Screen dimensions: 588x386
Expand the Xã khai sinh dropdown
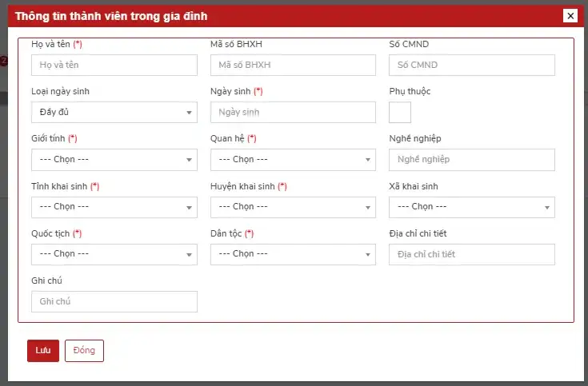click(x=472, y=207)
